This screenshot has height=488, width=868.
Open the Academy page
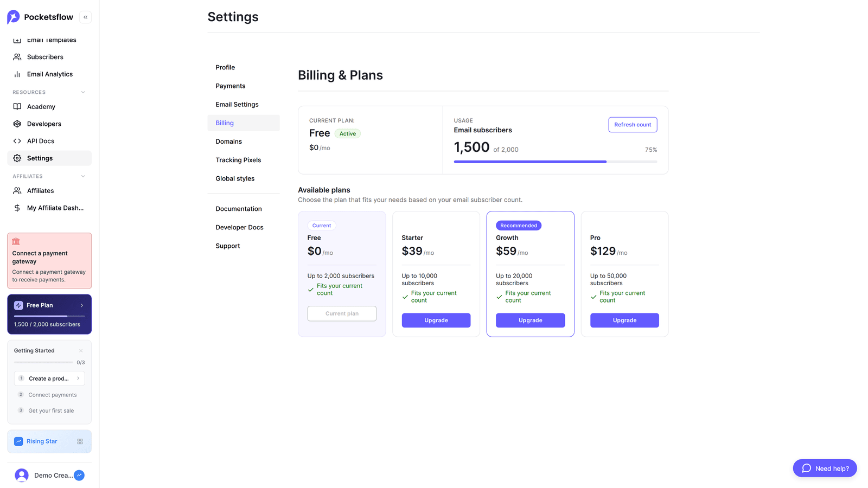49,107
